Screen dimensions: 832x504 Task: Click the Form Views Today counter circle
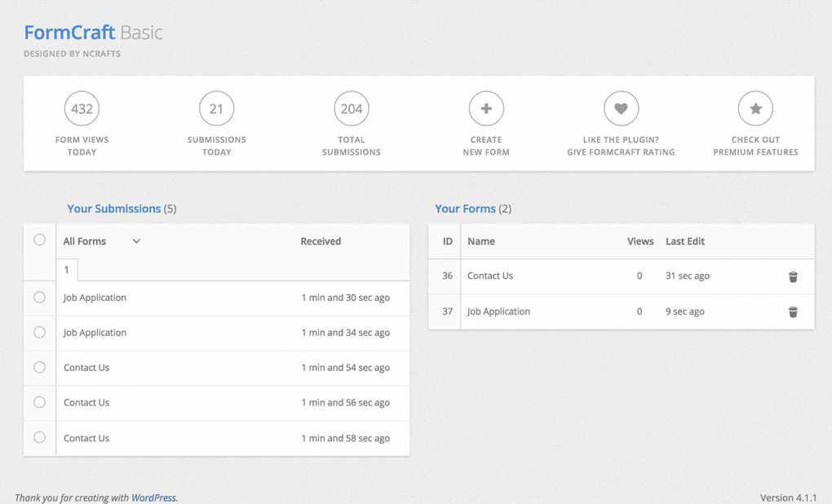tap(82, 108)
